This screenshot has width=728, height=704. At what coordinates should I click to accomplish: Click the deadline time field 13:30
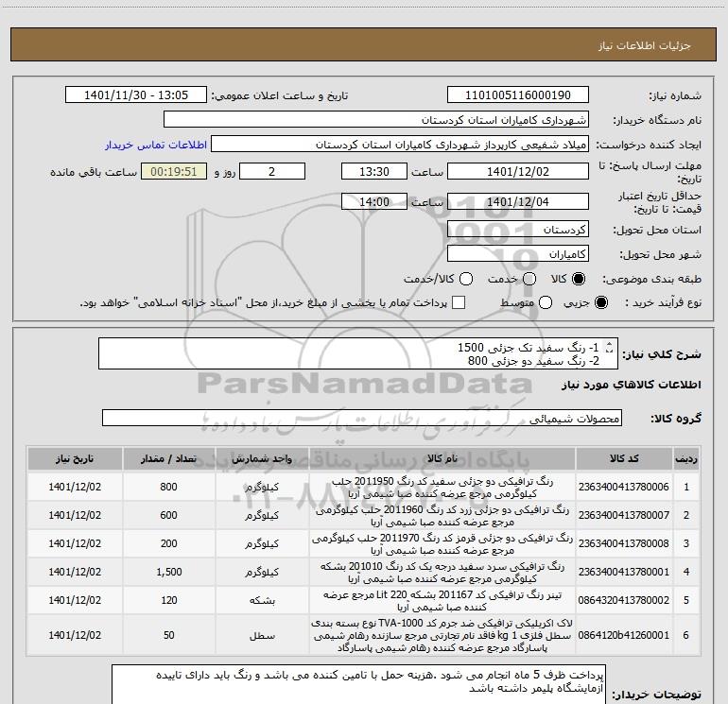[374, 171]
